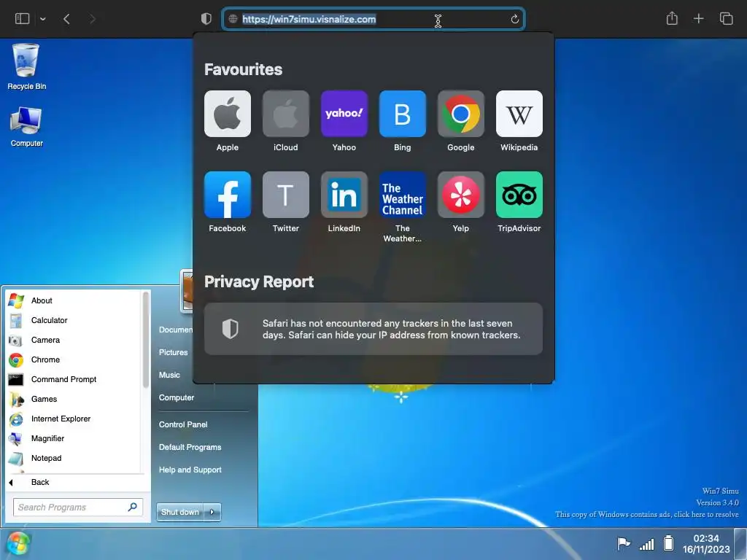The image size is (747, 560).
Task: Go back with Safari back arrow
Action: tap(66, 19)
